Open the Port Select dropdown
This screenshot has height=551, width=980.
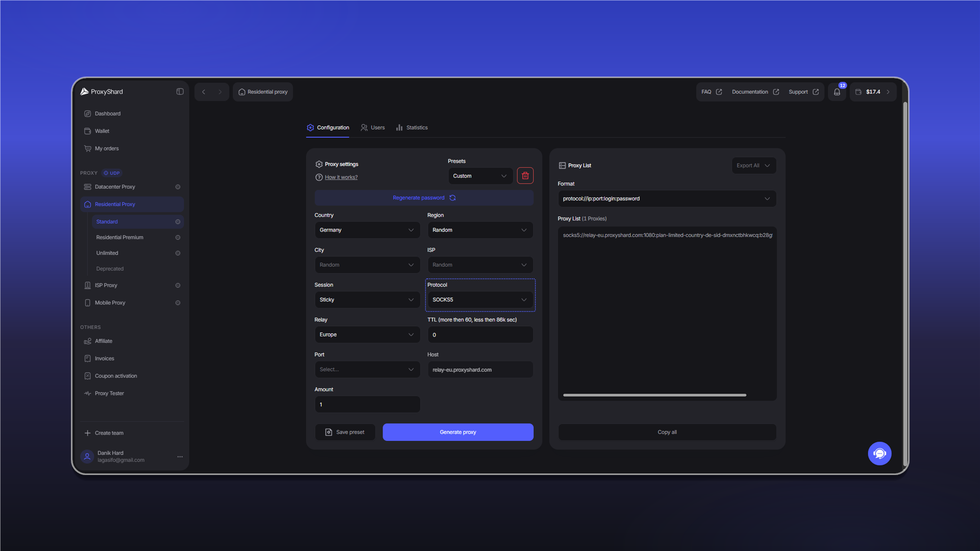tap(367, 369)
